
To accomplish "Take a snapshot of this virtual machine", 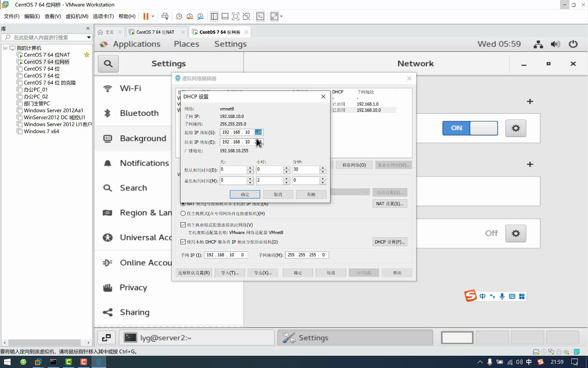I will (179, 16).
